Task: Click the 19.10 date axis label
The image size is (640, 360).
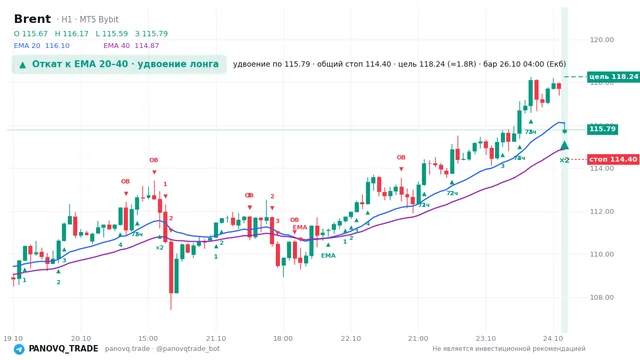Action: click(13, 338)
